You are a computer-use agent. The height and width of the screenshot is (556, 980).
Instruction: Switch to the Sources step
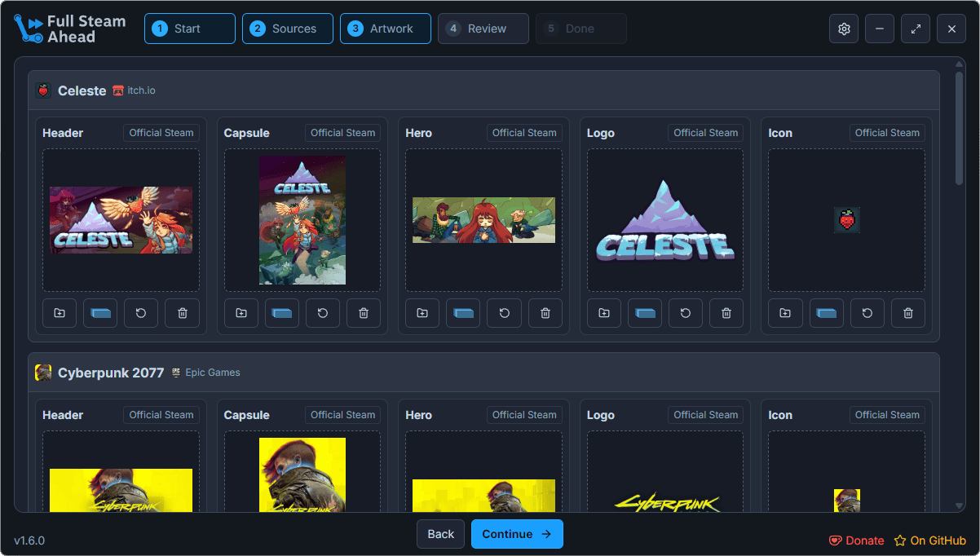(x=288, y=29)
